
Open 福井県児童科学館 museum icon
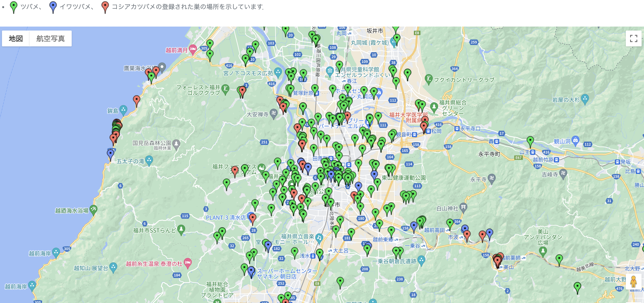pos(330,71)
